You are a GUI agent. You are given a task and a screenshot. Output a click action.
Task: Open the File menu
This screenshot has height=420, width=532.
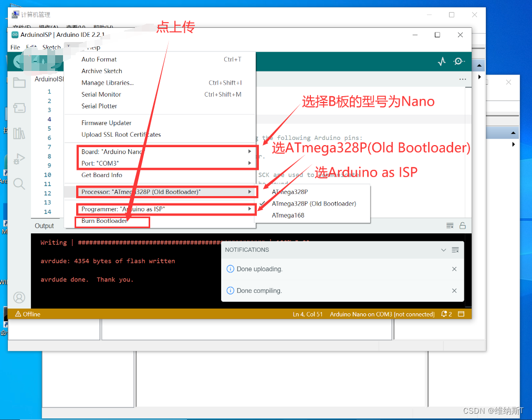pos(15,47)
